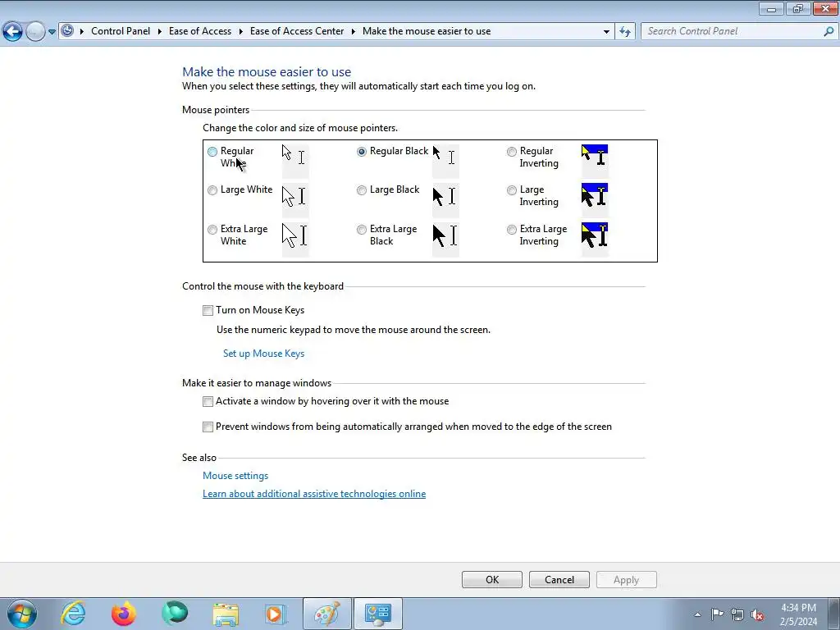Choose Regular Inverting pointer scheme
The height and width of the screenshot is (630, 840).
tap(512, 152)
